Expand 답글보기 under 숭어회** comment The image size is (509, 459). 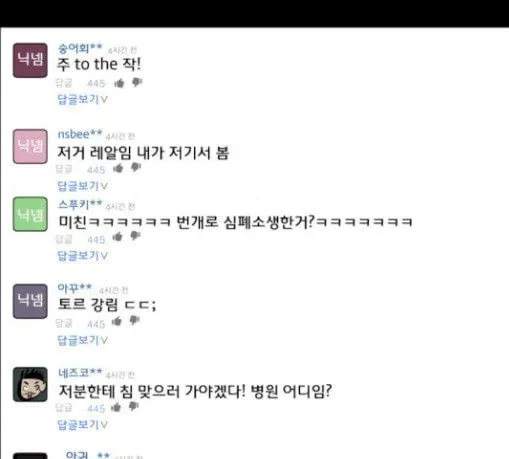tap(82, 99)
